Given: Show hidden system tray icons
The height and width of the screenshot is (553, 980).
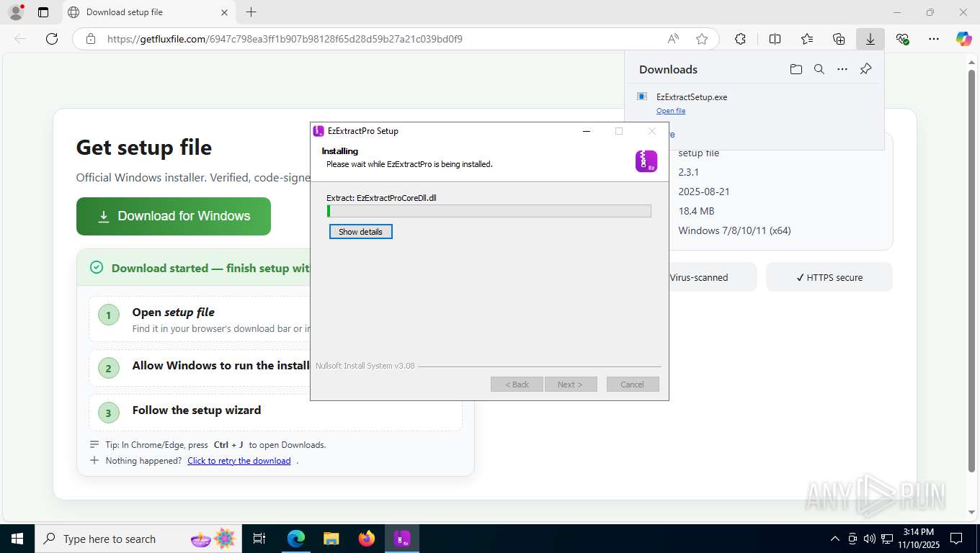Looking at the screenshot, I should pyautogui.click(x=835, y=539).
